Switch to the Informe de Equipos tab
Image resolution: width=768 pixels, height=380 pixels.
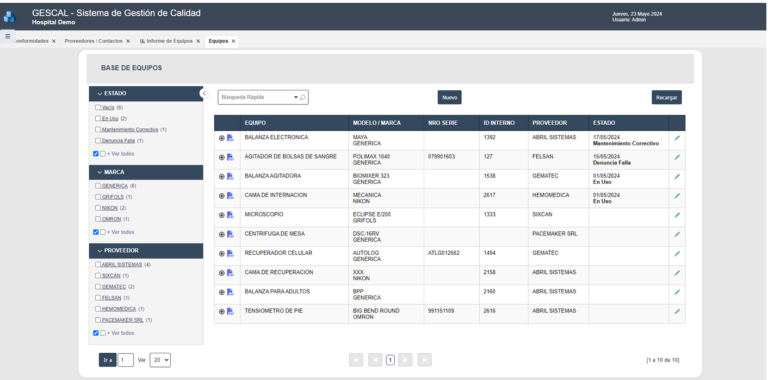point(167,41)
